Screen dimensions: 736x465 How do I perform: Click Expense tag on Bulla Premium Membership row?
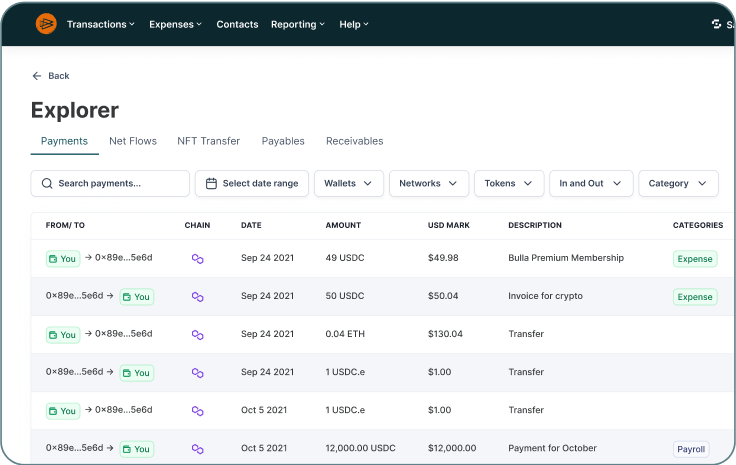(695, 259)
